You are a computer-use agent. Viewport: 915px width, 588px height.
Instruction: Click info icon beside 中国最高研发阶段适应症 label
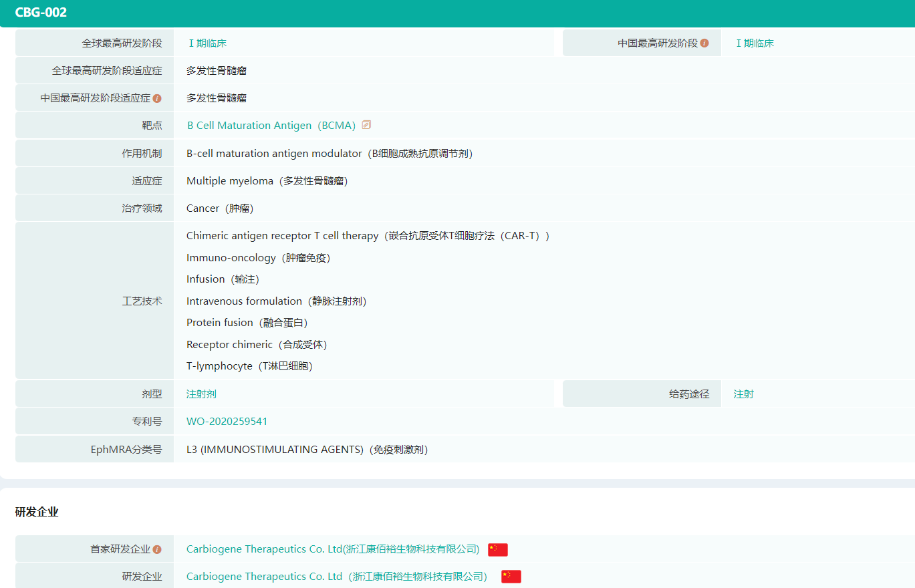(157, 98)
